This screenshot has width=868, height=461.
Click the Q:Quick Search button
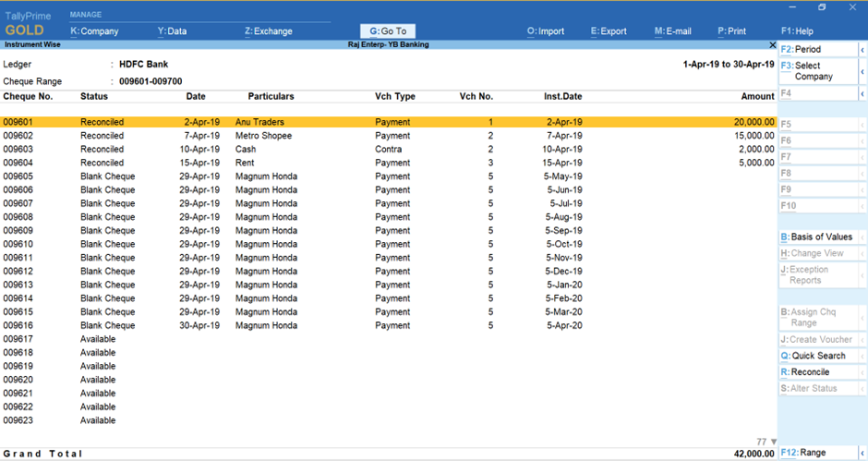[818, 356]
